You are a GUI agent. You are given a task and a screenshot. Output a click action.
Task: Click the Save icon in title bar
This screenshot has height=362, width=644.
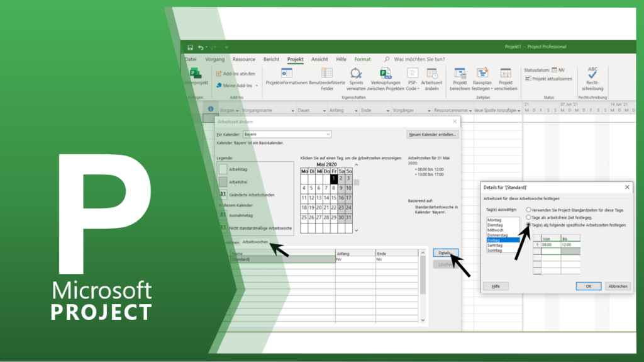(190, 48)
